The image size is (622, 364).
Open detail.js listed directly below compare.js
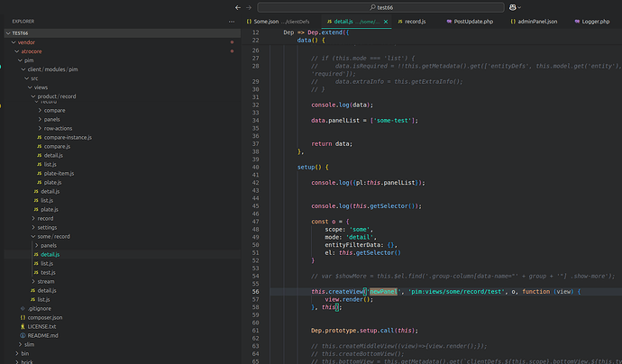(53, 156)
